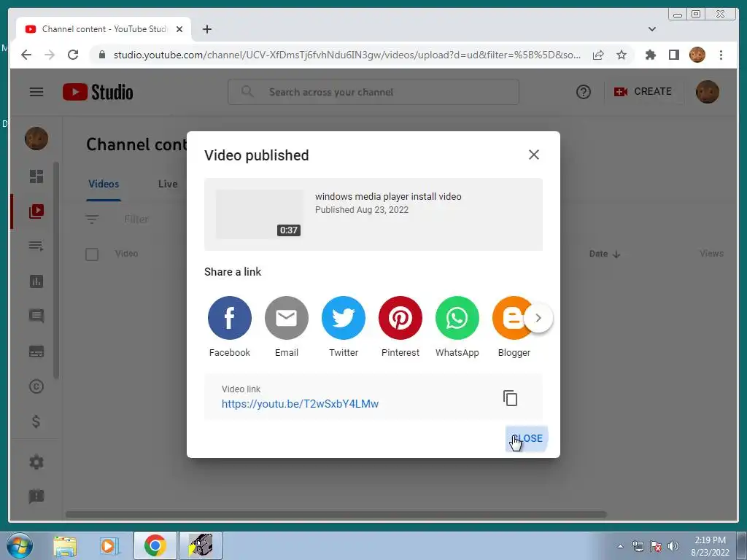Reload the page in Chrome
747x560 pixels.
point(72,55)
